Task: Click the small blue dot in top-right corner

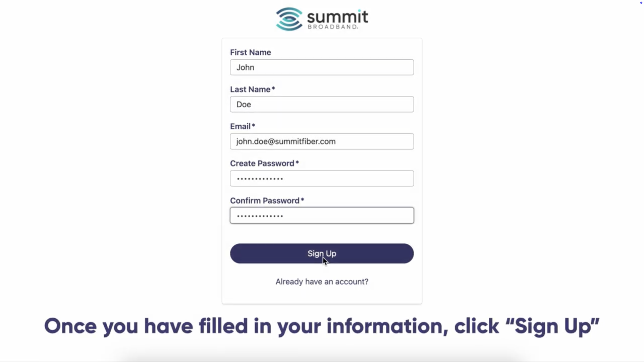Action: (x=641, y=3)
